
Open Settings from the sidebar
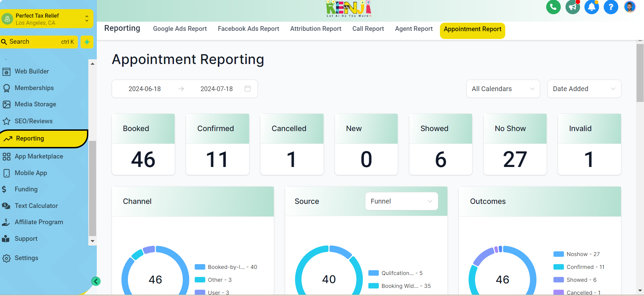(26, 258)
